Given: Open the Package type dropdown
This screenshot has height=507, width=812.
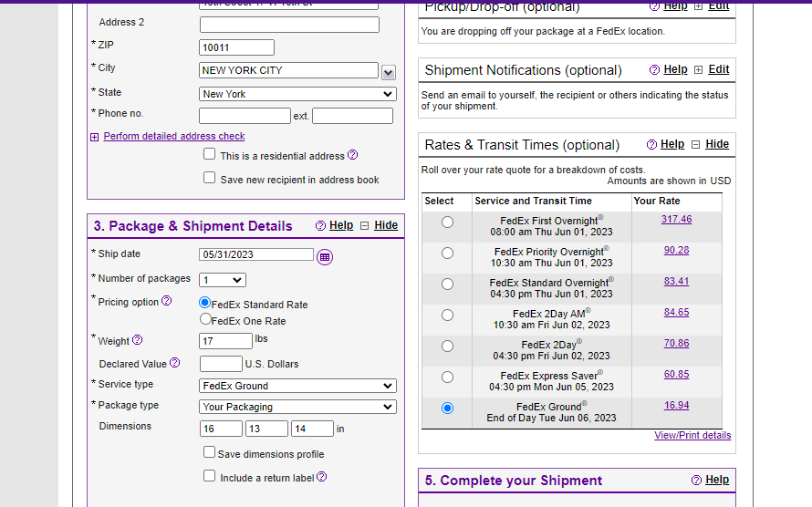Looking at the screenshot, I should (297, 407).
